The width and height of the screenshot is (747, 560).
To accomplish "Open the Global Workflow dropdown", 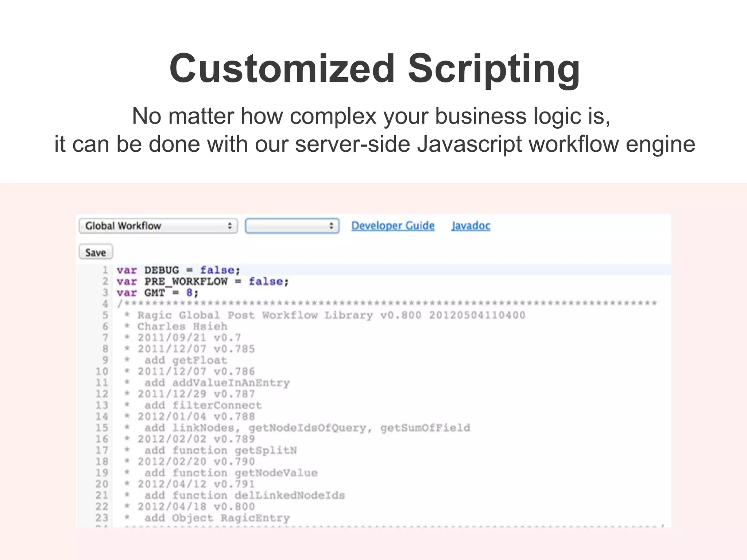I will (x=158, y=226).
